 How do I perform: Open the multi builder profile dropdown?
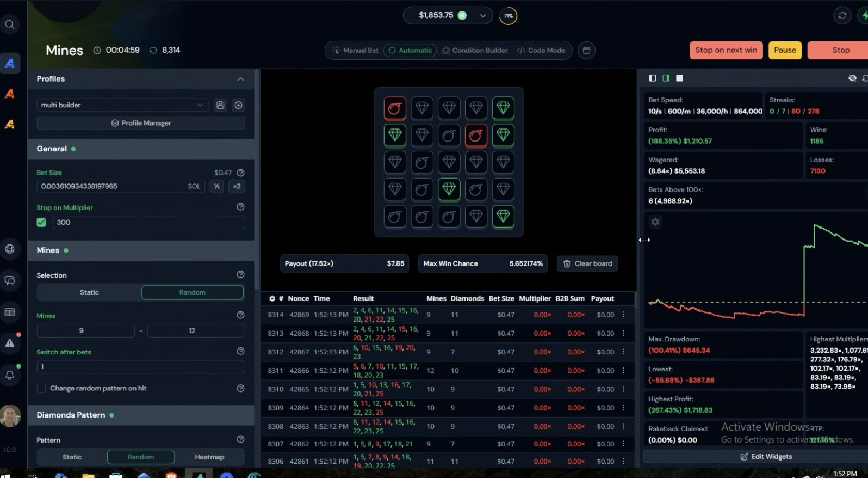(x=122, y=105)
